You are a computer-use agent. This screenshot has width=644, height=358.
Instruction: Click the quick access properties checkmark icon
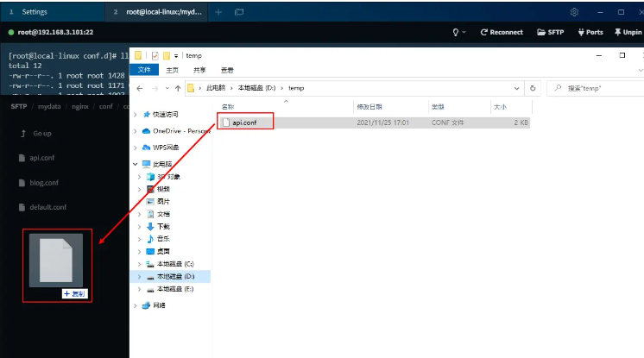155,55
